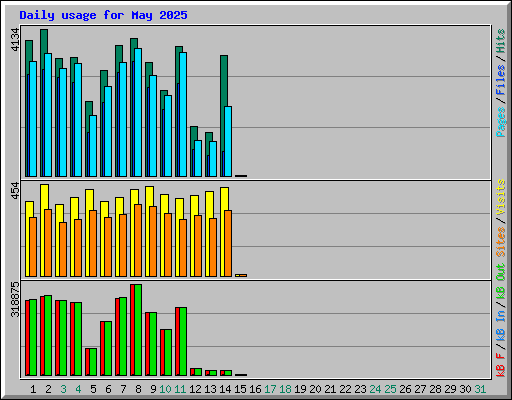Click the green kB Out bar for day 8
Viewport: 512px width, 400px height.
click(x=138, y=330)
